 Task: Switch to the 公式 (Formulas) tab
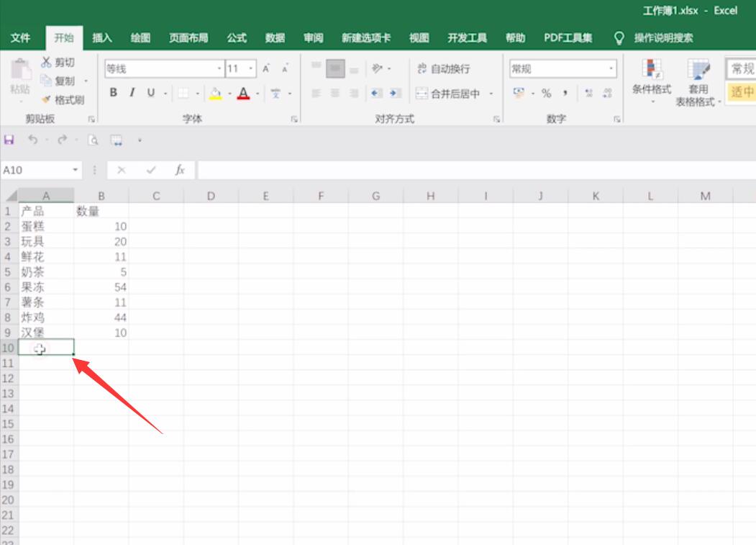point(237,38)
